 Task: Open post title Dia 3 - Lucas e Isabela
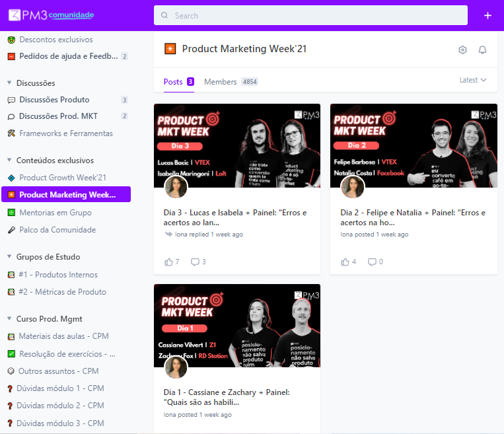(235, 217)
